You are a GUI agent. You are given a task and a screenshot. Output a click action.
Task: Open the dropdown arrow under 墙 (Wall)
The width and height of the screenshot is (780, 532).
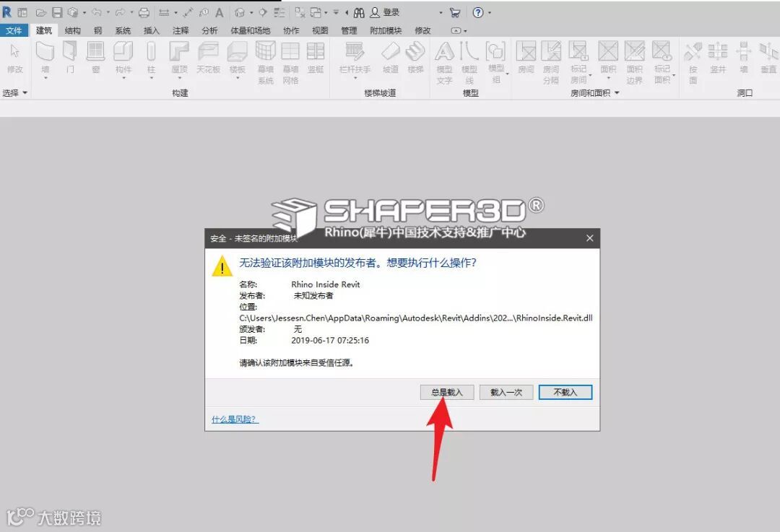[45, 78]
